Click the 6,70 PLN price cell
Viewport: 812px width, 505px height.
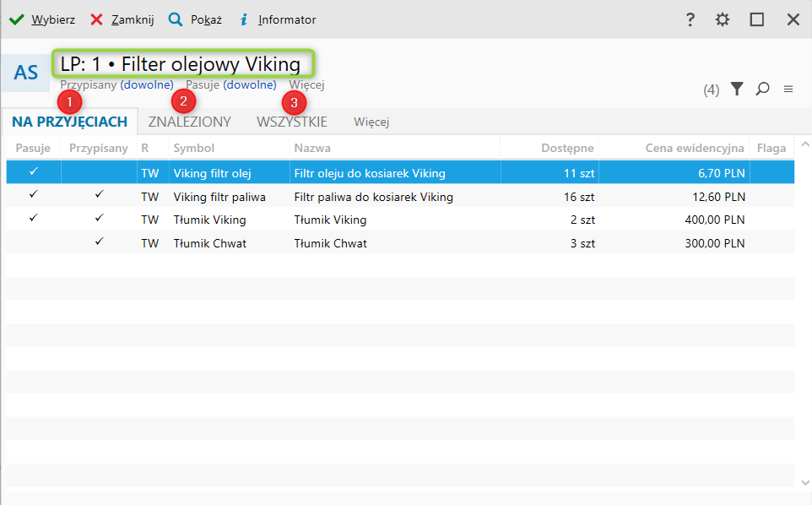point(722,173)
